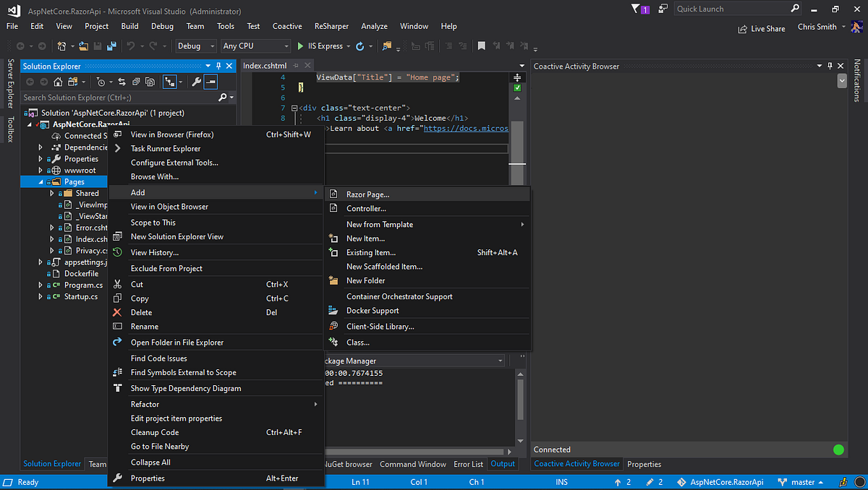This screenshot has height=490, width=868.
Task: Start debugging via the green IIS Express button
Action: click(300, 46)
